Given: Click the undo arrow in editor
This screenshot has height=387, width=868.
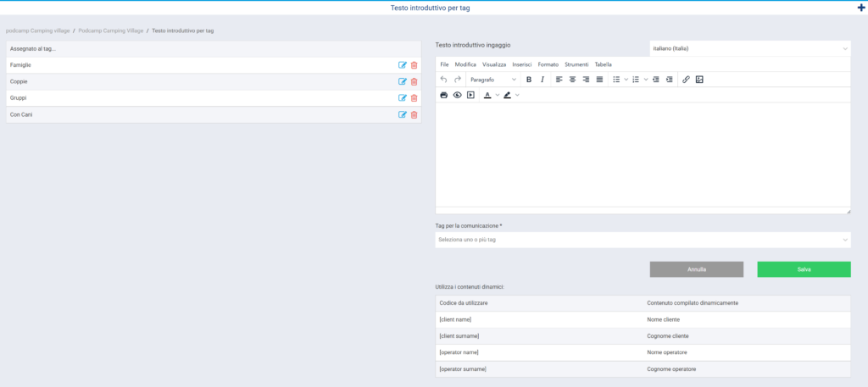Looking at the screenshot, I should pos(444,80).
